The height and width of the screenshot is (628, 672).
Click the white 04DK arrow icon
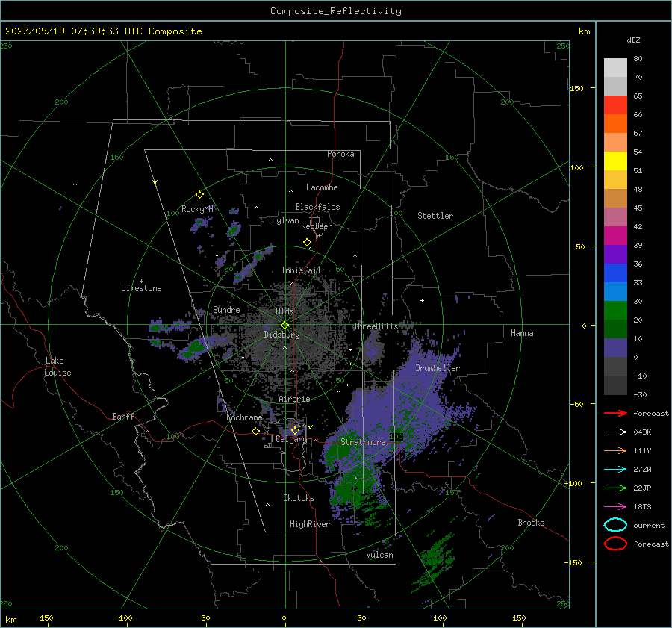(x=615, y=432)
